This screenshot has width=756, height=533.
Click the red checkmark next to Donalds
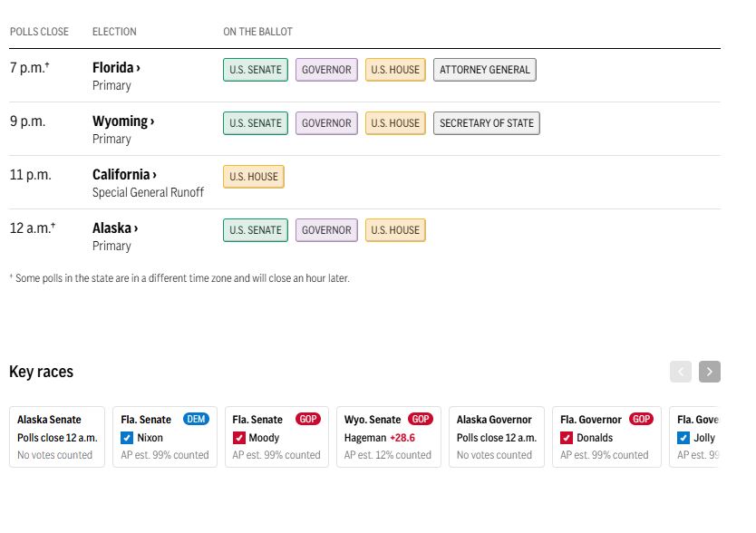(567, 438)
